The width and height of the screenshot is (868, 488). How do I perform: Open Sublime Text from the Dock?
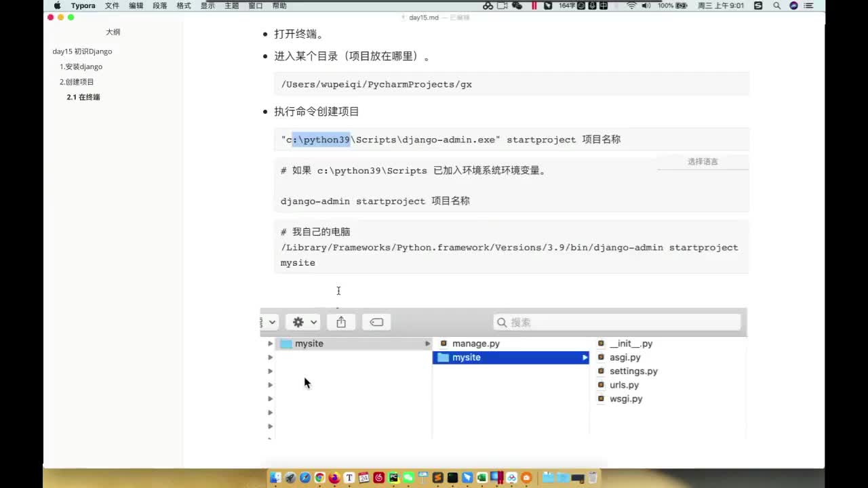point(438,478)
